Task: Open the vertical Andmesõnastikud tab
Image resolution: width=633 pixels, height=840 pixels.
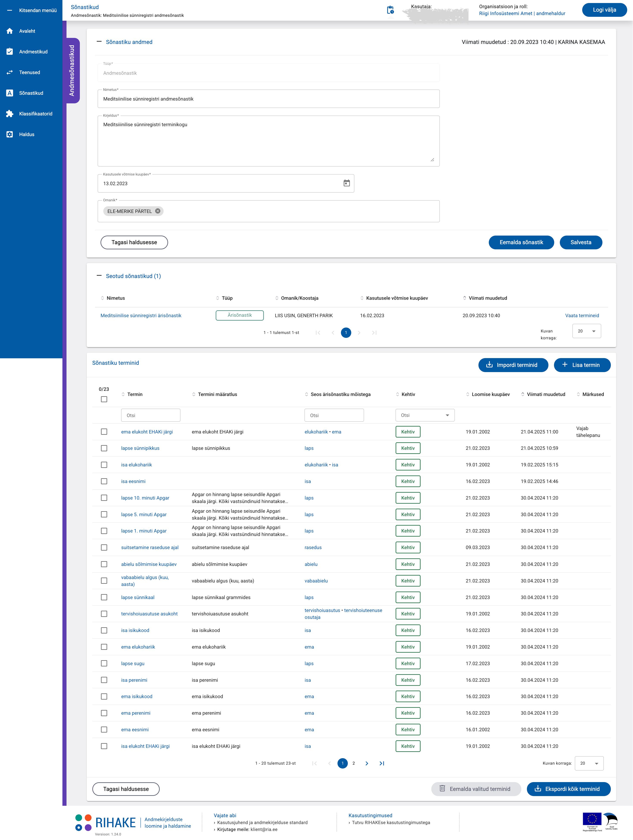Action: click(71, 71)
